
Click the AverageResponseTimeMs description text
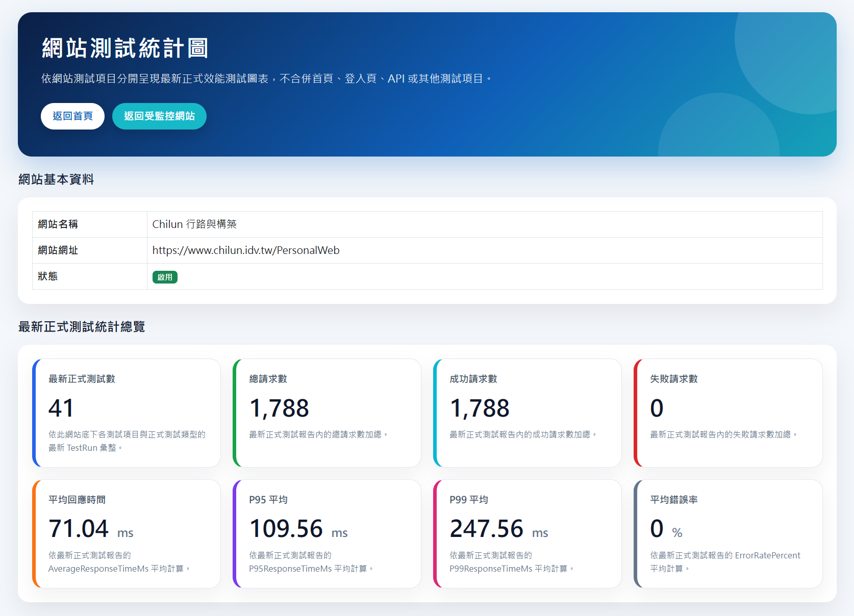pos(119,562)
